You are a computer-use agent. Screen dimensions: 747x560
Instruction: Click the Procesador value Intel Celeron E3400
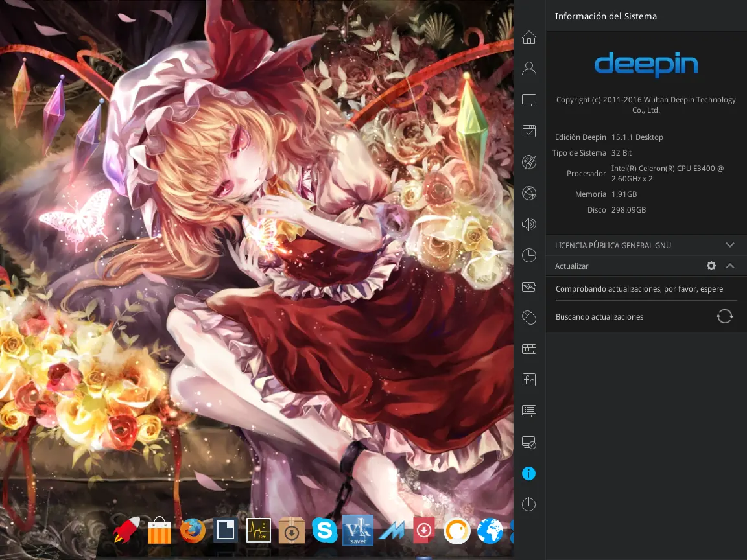pyautogui.click(x=667, y=173)
